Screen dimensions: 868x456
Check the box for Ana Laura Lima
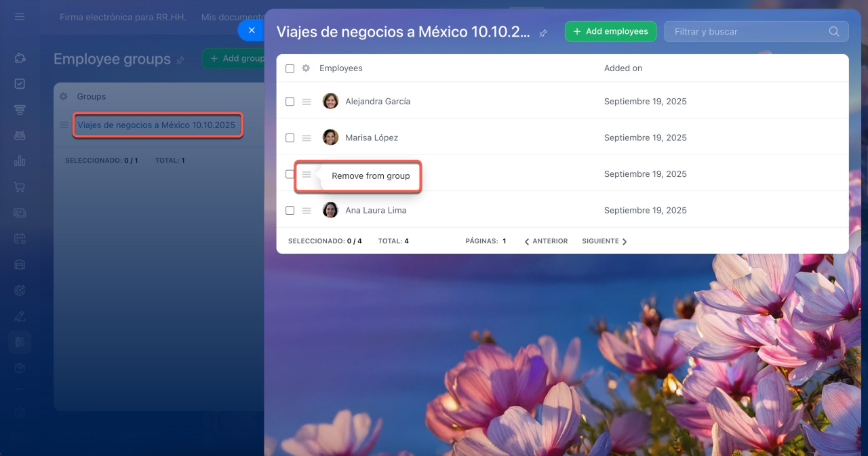[x=290, y=211]
